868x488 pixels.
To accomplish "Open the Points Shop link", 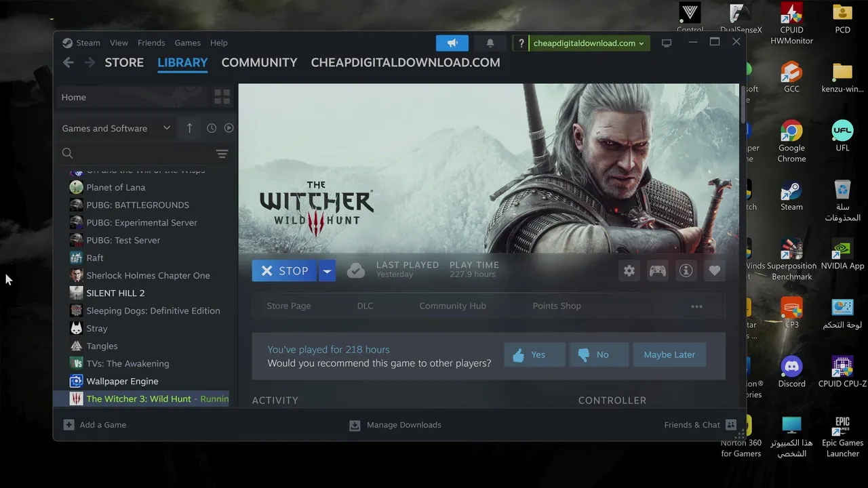I will 557,306.
